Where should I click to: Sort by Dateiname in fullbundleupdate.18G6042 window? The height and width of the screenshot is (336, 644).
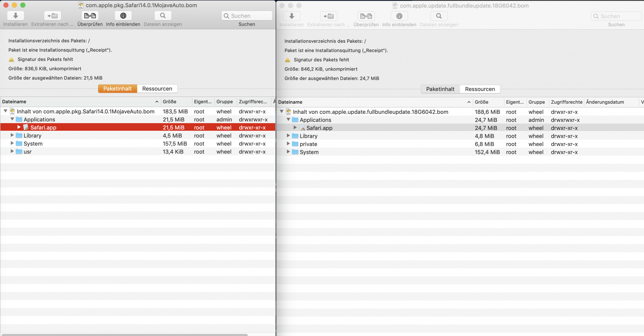pyautogui.click(x=374, y=102)
